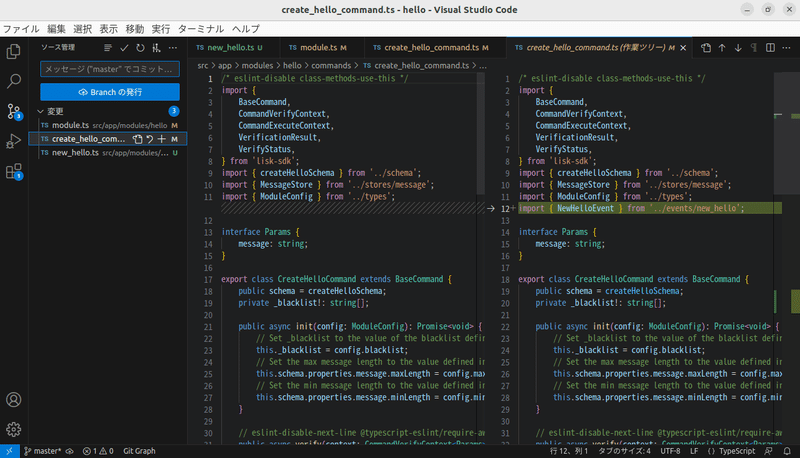Select module.ts in changes list

[109, 125]
